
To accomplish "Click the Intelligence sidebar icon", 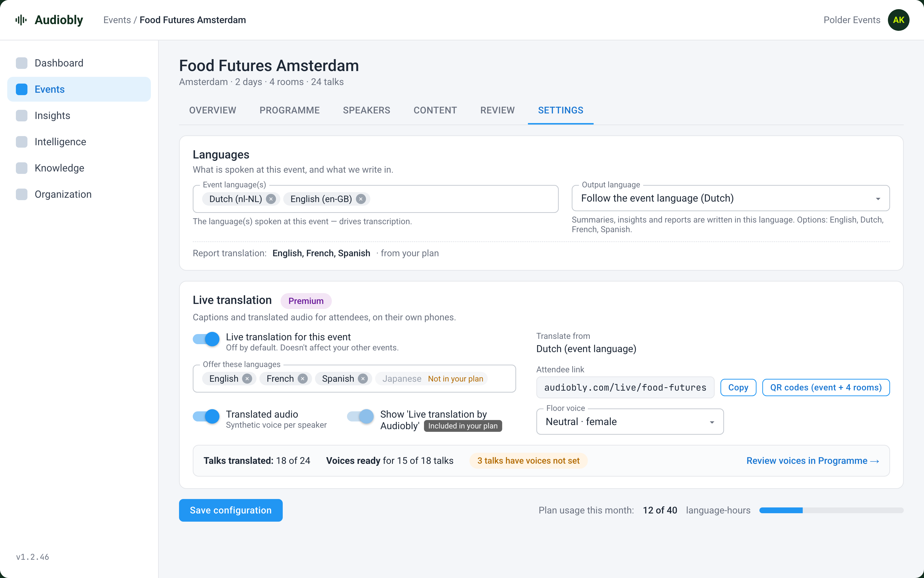I will pos(22,142).
